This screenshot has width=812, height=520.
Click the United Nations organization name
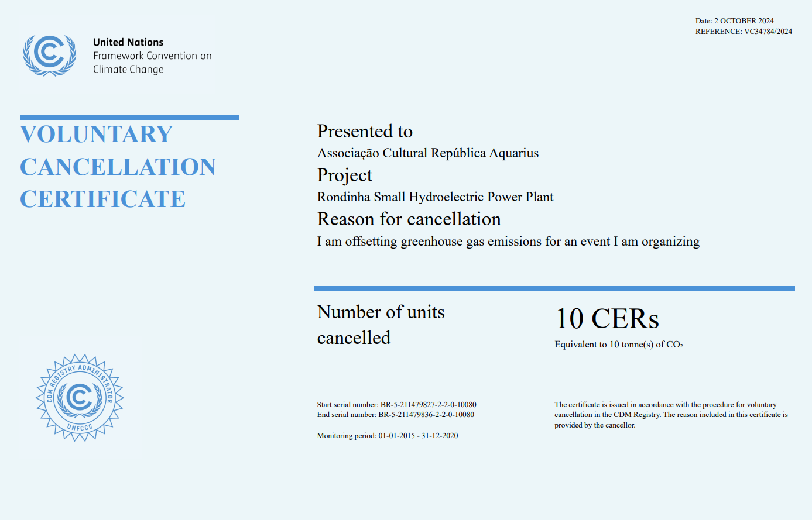pos(128,42)
